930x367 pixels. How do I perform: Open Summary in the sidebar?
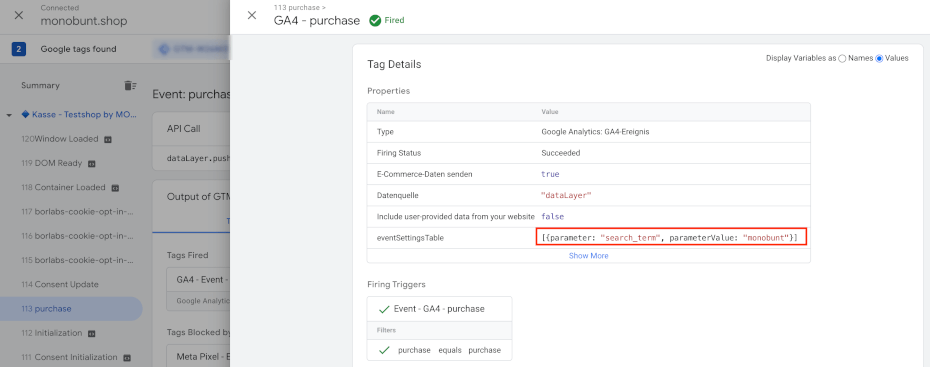40,85
